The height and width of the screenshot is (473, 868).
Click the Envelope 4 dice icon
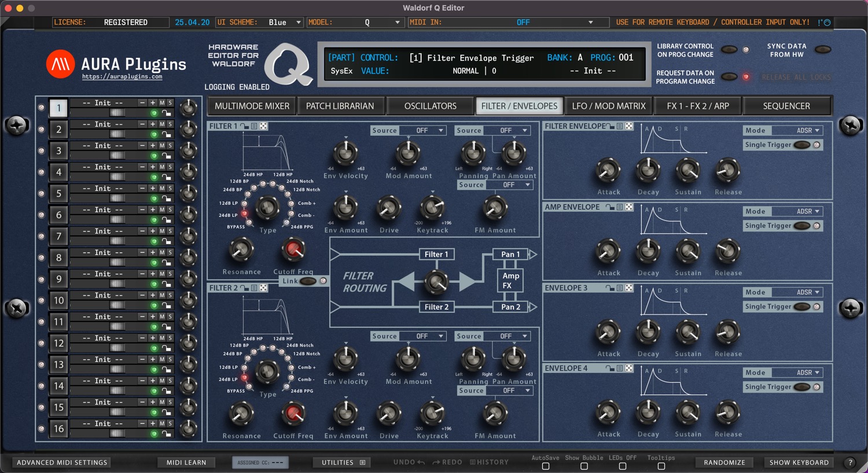click(629, 368)
